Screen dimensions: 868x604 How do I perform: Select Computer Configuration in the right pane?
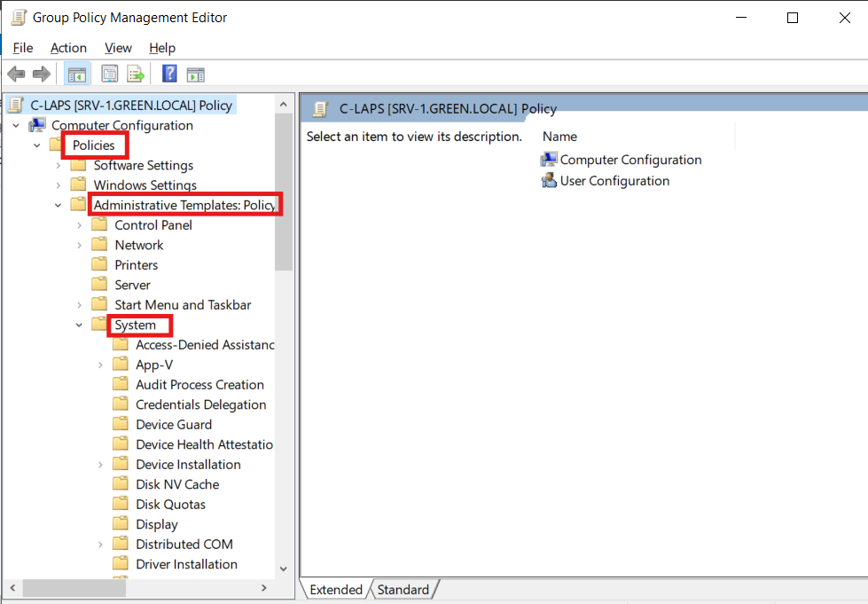(x=630, y=161)
